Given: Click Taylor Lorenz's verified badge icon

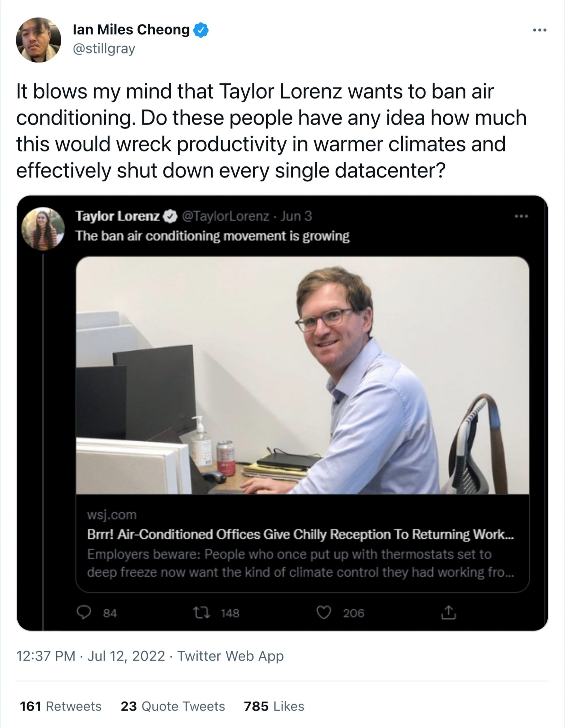Looking at the screenshot, I should click(x=171, y=216).
